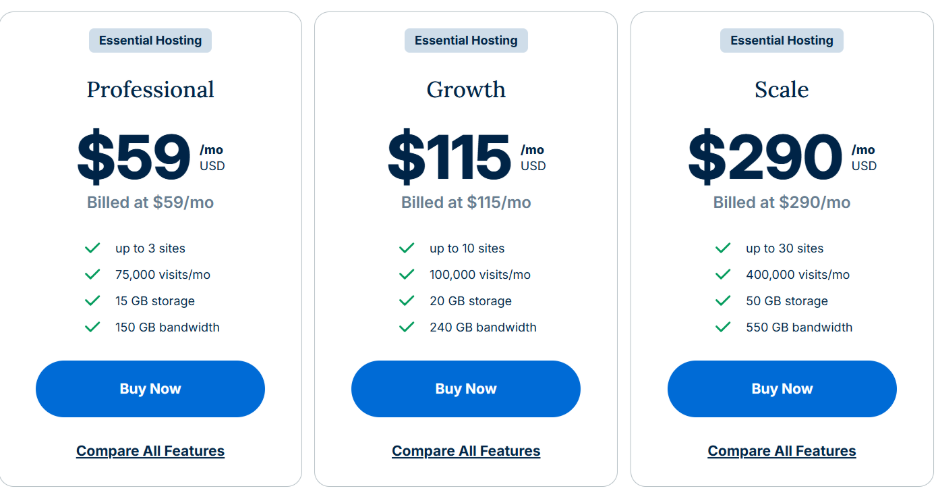This screenshot has height=501, width=936.
Task: Click checkmark beside 'up to 10 sites'
Action: 407,248
